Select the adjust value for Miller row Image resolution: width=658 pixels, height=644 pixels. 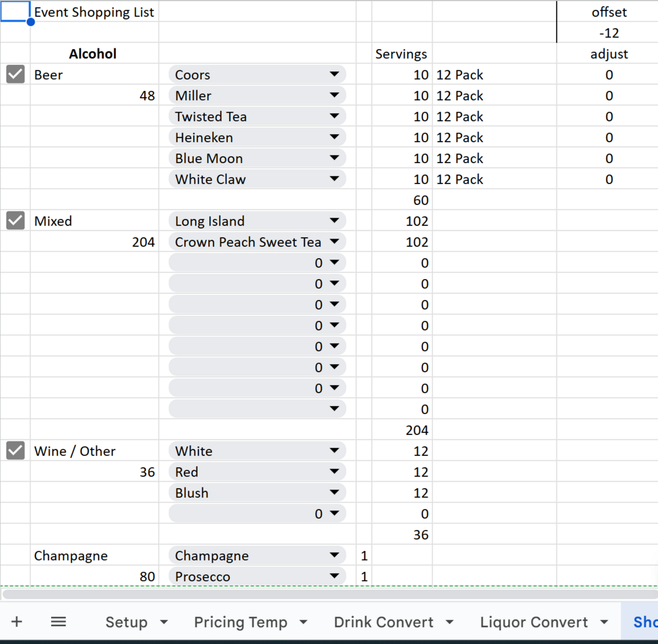[608, 95]
